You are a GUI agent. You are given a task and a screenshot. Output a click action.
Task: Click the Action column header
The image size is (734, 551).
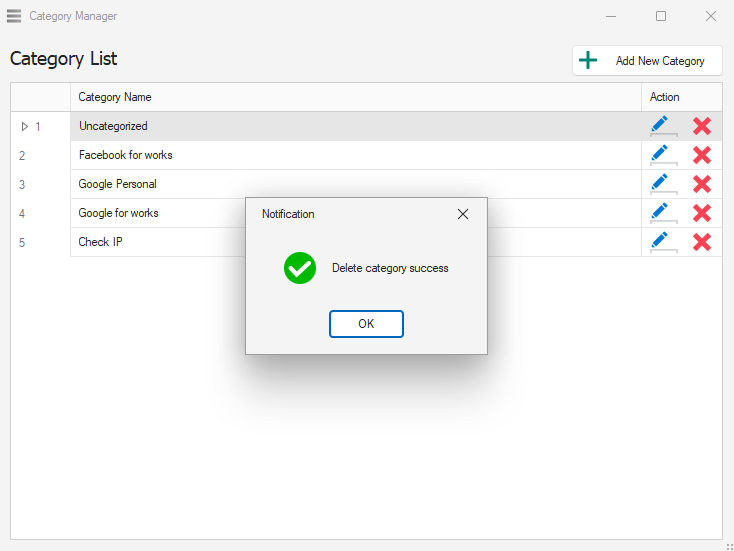tap(664, 97)
